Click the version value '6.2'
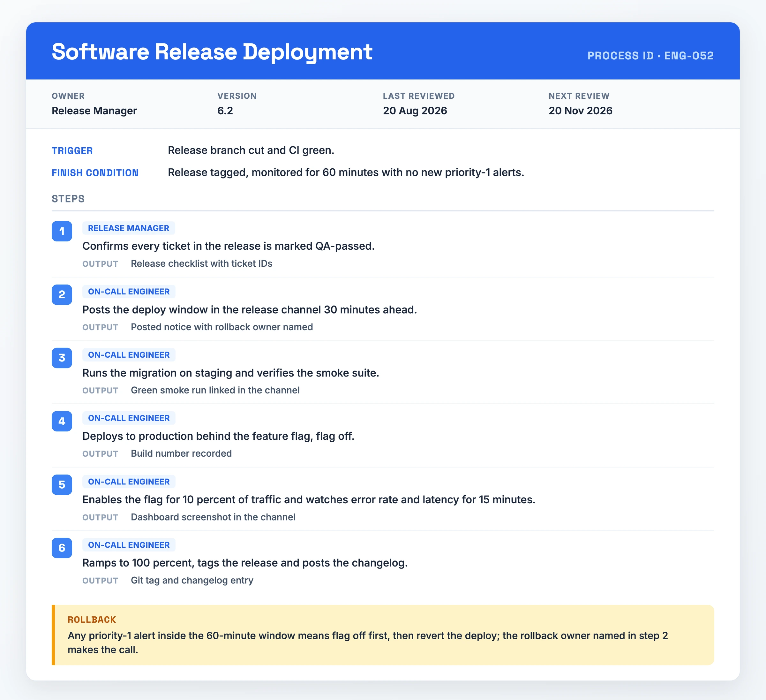The height and width of the screenshot is (700, 766). coord(225,110)
